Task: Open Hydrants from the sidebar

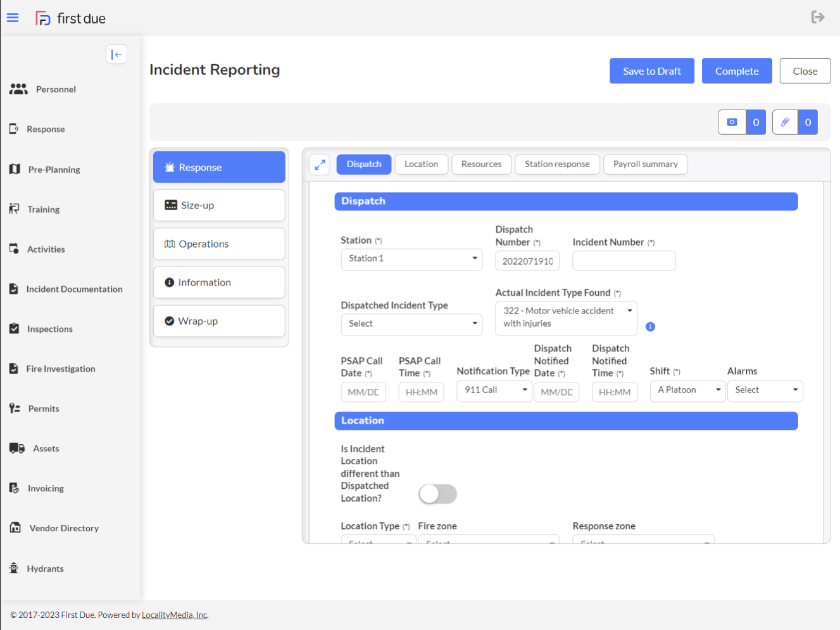Action: pyautogui.click(x=45, y=569)
